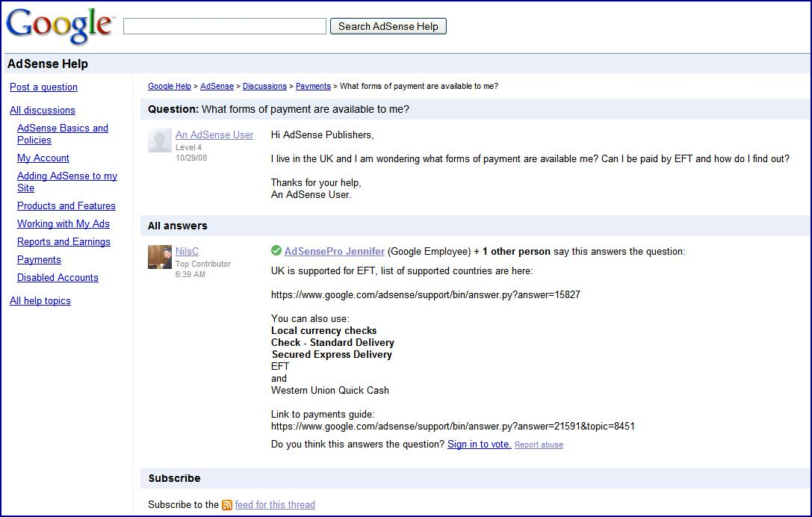This screenshot has width=812, height=517.
Task: Open the An AdSense User profile link
Action: tap(214, 134)
